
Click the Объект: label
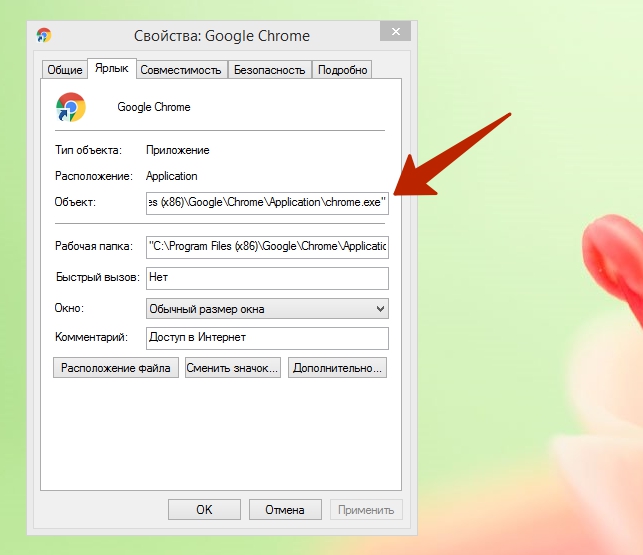(x=75, y=202)
